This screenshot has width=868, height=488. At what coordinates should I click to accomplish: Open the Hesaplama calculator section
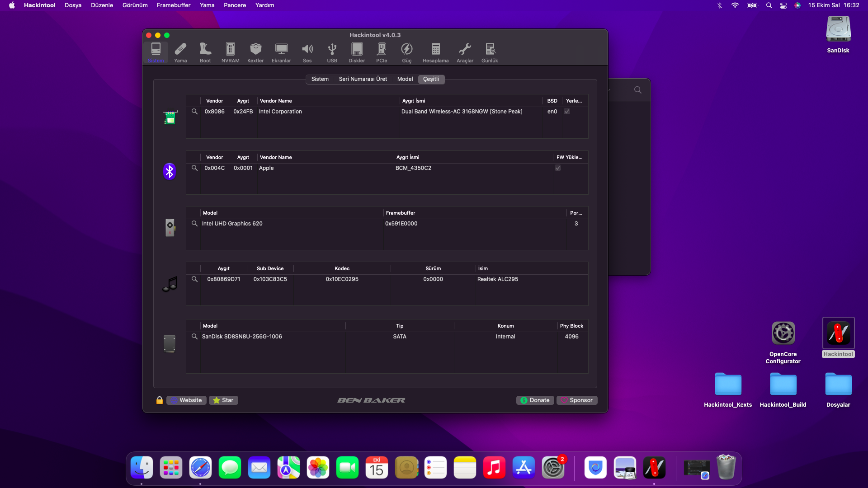tap(435, 52)
